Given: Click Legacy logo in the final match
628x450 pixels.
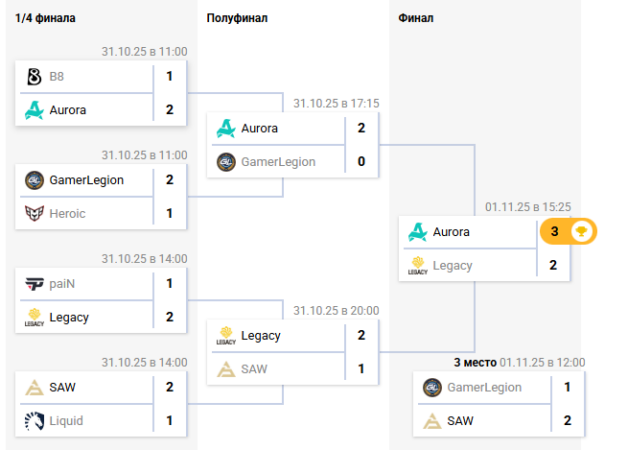Looking at the screenshot, I should (x=417, y=266).
